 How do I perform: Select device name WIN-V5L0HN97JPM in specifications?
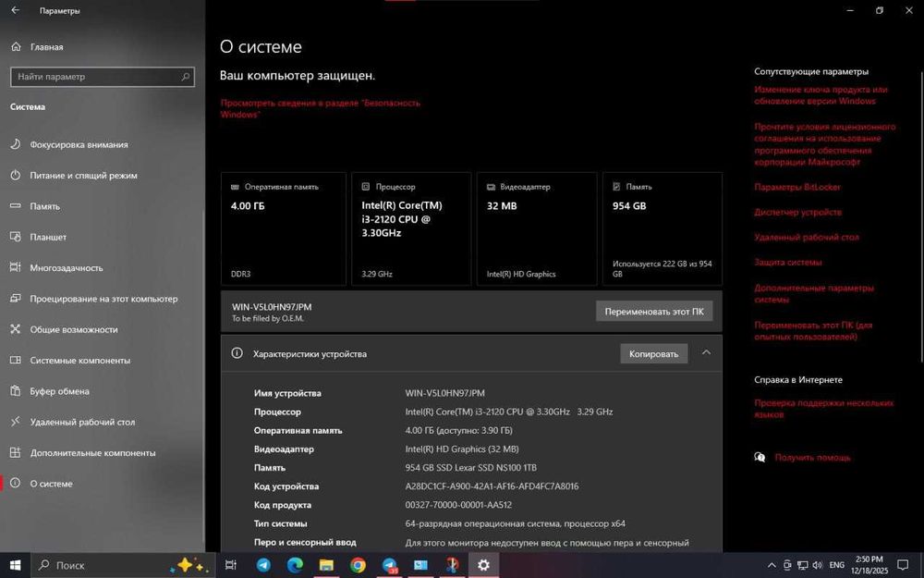pyautogui.click(x=445, y=393)
